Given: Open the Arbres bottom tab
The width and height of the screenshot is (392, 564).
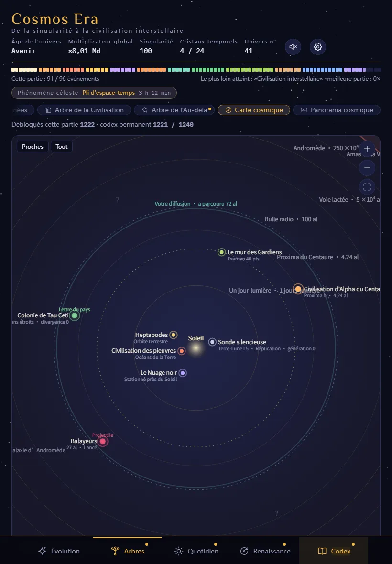Looking at the screenshot, I should [x=127, y=551].
